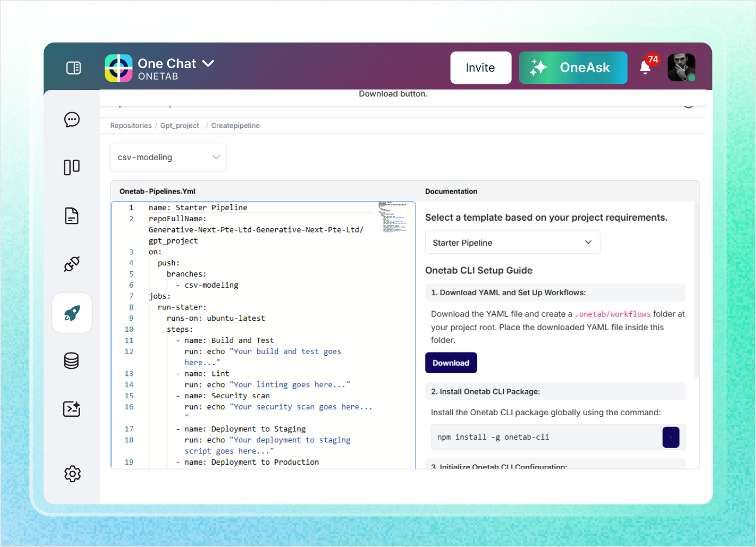This screenshot has width=756, height=547.
Task: Go to Gpt_project breadcrumb
Action: [x=180, y=126]
